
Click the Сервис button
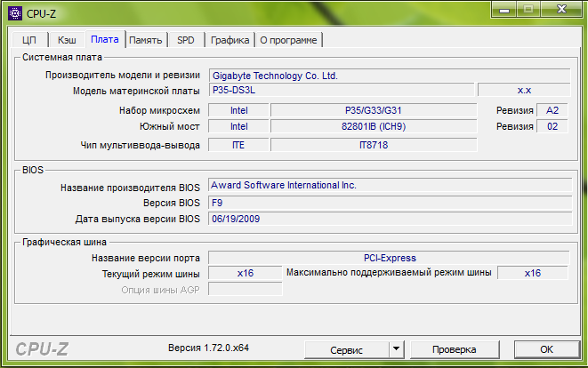point(347,350)
